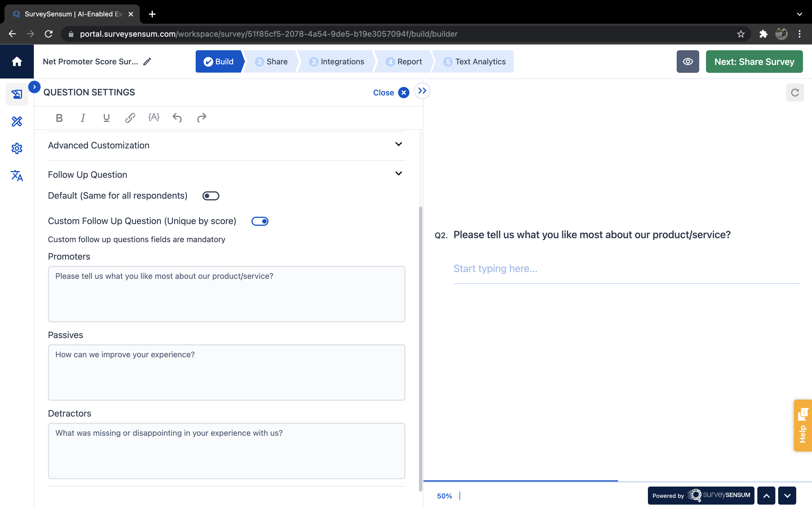812x508 pixels.
Task: Redo last edit in toolbar
Action: [x=202, y=118]
